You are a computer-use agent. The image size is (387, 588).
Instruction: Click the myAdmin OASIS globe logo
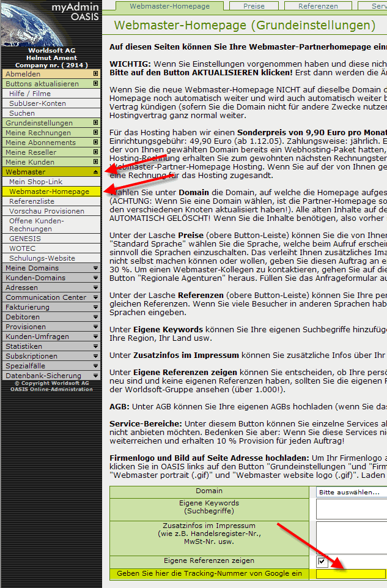click(50, 23)
